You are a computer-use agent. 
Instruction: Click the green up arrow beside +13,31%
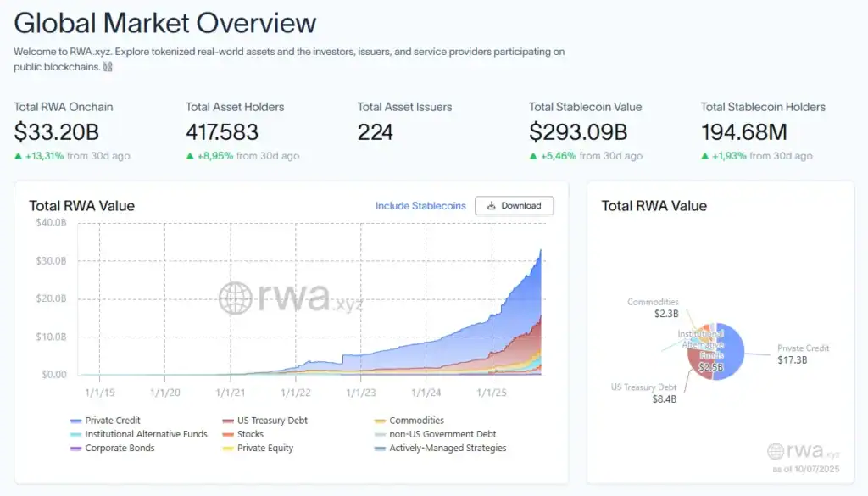tap(19, 156)
